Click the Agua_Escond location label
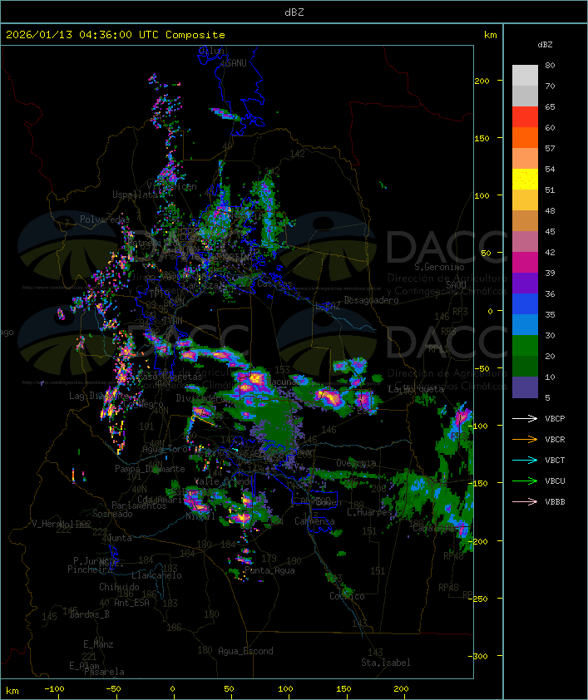This screenshot has height=700, width=588. (x=245, y=651)
